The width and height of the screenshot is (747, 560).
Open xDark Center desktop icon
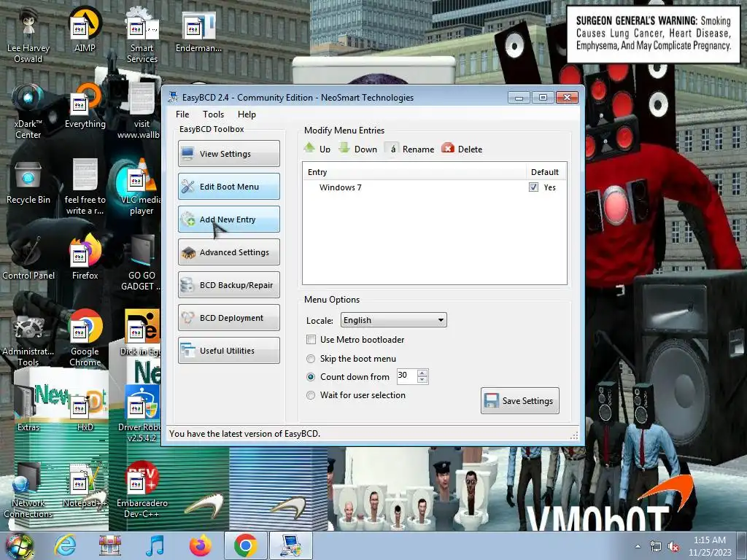28,112
